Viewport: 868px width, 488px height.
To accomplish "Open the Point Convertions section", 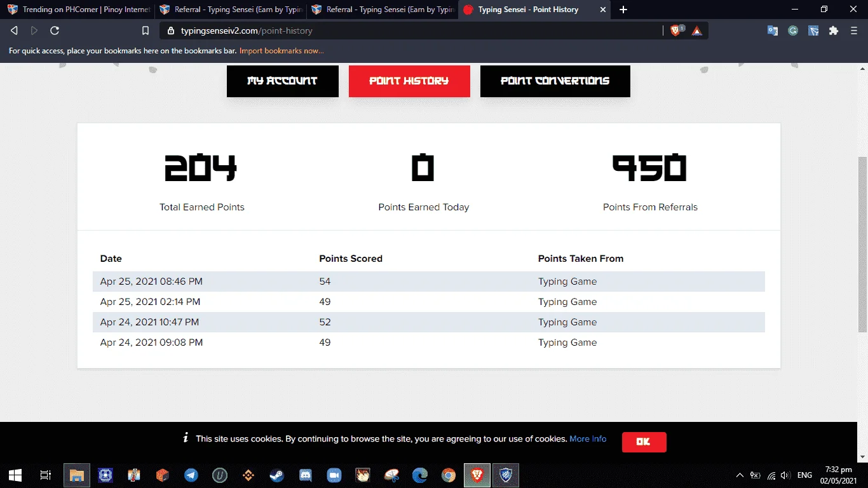I will point(555,81).
